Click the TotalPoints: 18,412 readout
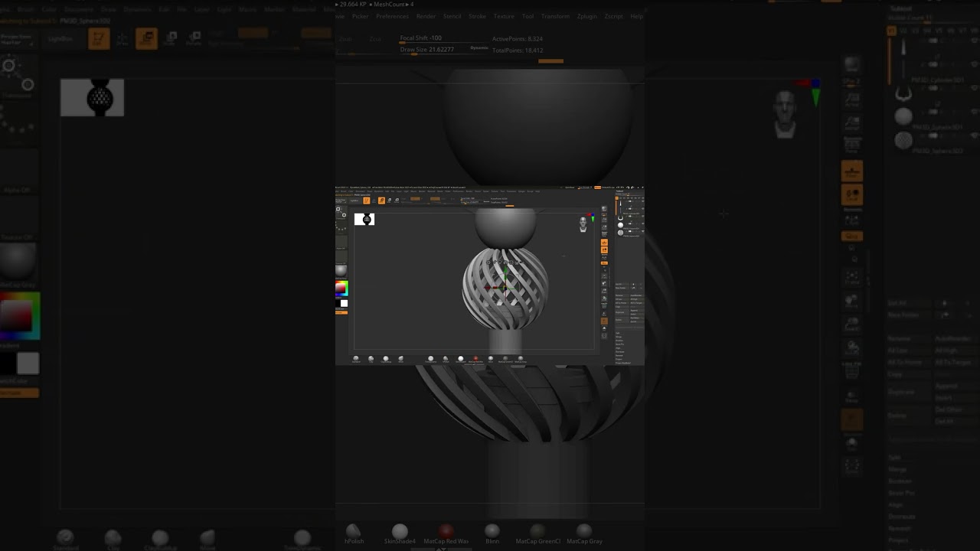This screenshot has width=980, height=551. pyautogui.click(x=518, y=51)
